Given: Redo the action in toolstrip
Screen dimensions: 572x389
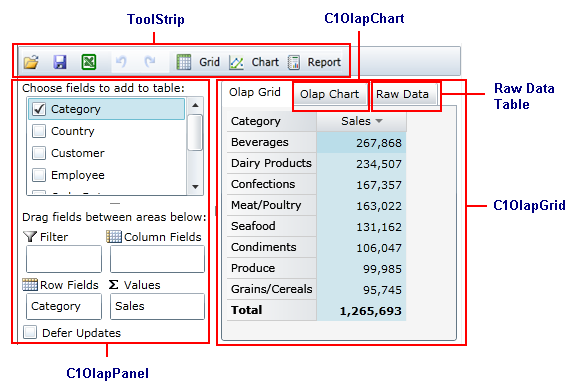Looking at the screenshot, I should click(150, 62).
